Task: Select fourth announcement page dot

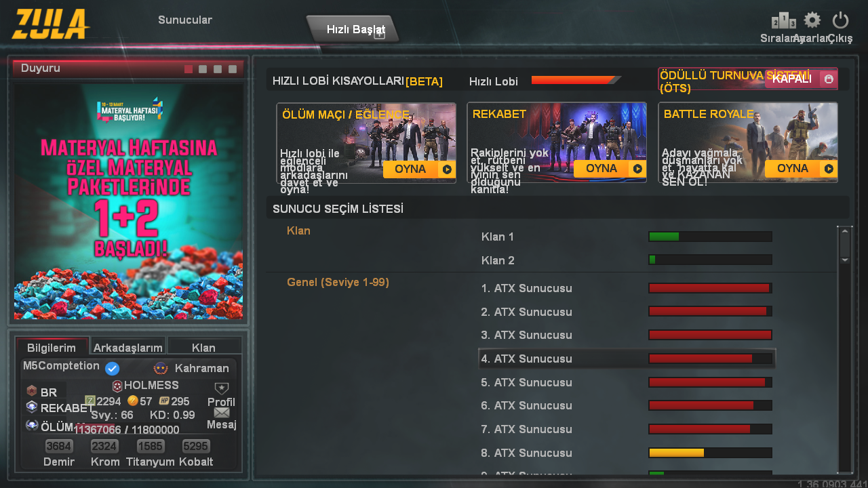Action: tap(233, 69)
